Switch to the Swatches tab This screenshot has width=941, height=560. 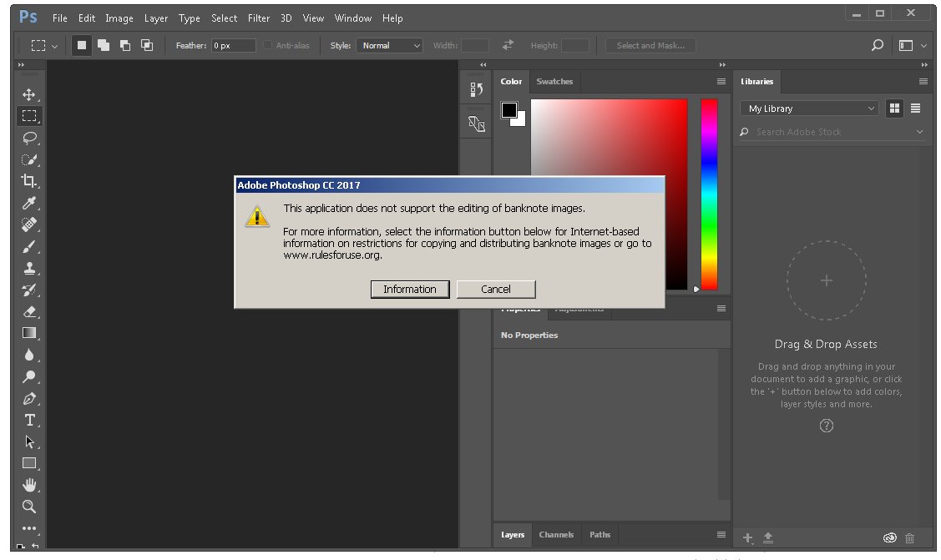tap(554, 82)
